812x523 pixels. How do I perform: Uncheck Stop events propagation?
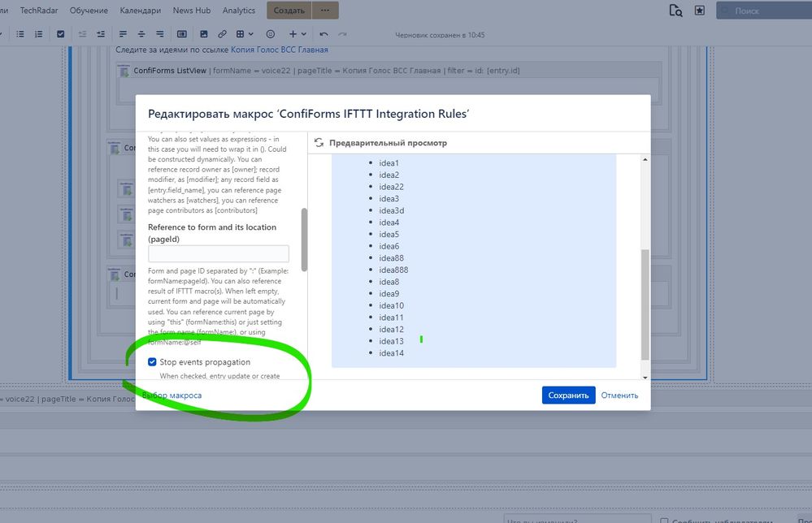152,361
